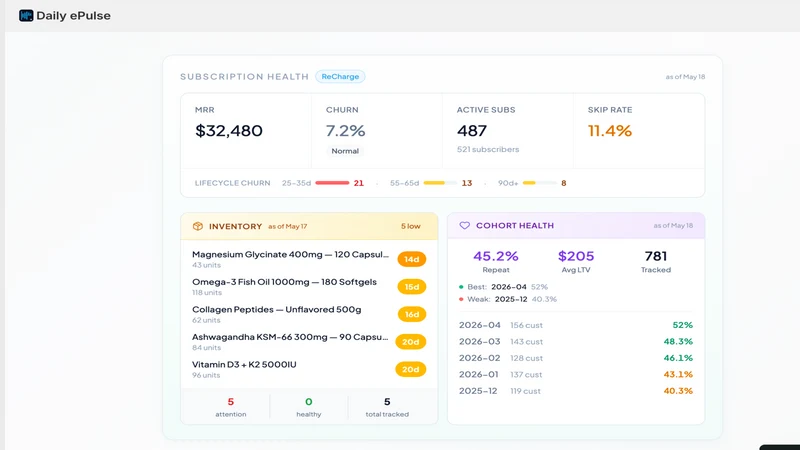The image size is (800, 450).
Task: Click the Cohort Health heart icon
Action: pos(464,226)
